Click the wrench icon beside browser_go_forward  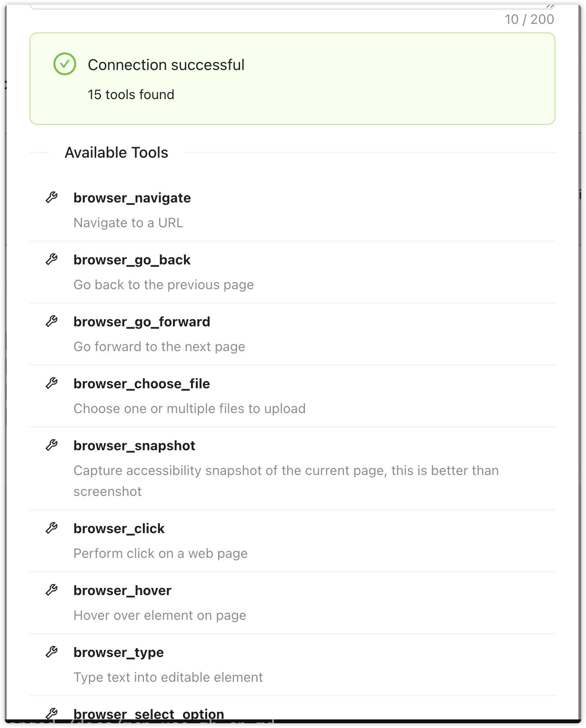(x=51, y=321)
